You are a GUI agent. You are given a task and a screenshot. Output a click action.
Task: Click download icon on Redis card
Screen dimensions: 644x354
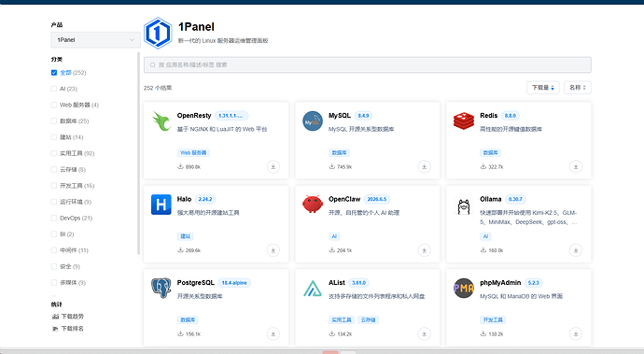click(x=576, y=166)
